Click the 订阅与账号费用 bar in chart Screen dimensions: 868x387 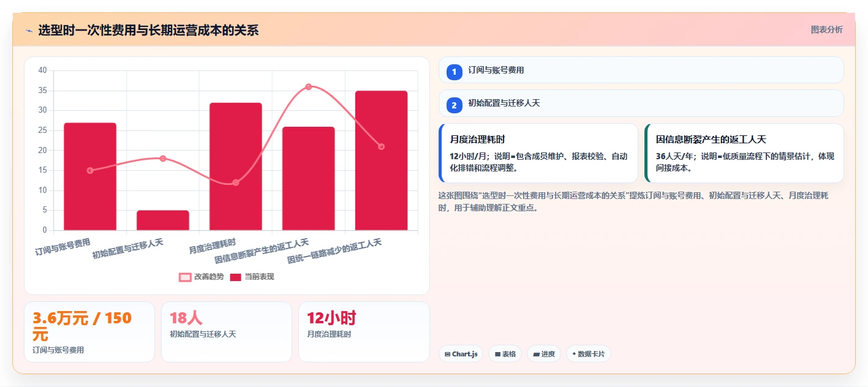(90, 176)
